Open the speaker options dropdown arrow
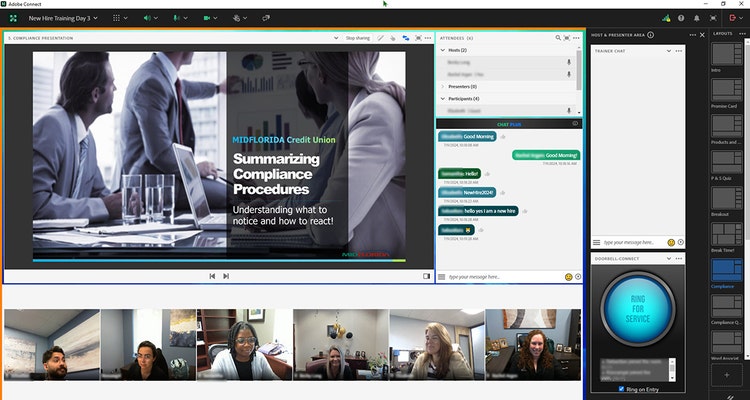Image resolution: width=750 pixels, height=400 pixels. (156, 18)
